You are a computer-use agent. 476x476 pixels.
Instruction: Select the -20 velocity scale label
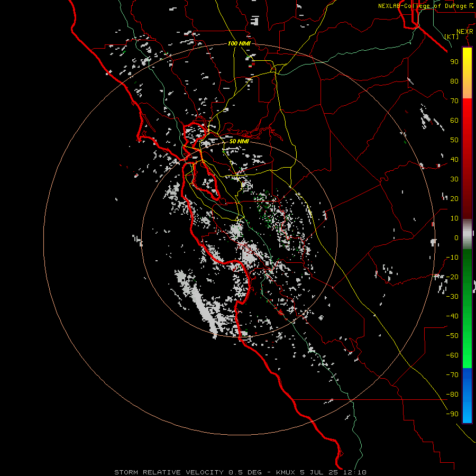(452, 277)
